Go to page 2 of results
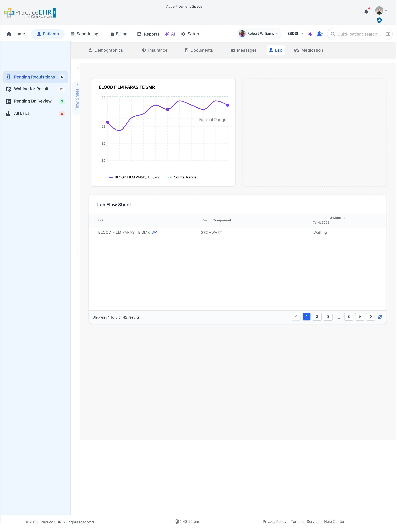 (x=317, y=317)
